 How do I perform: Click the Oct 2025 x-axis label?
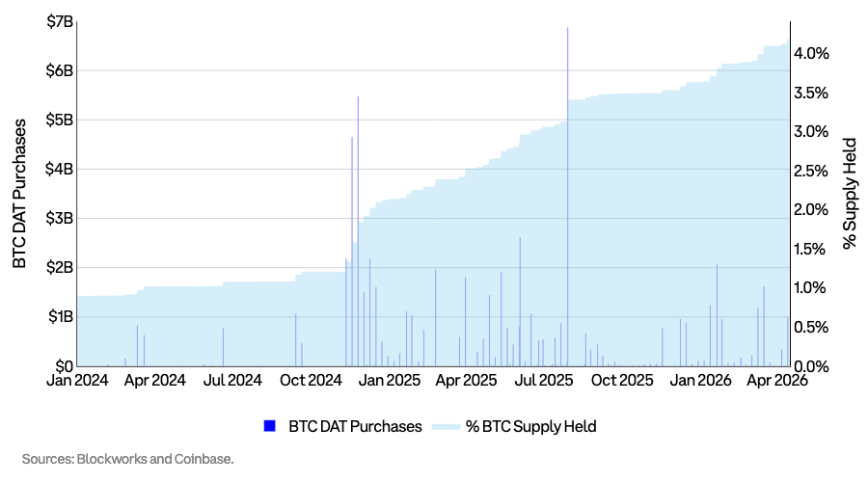[x=622, y=381]
